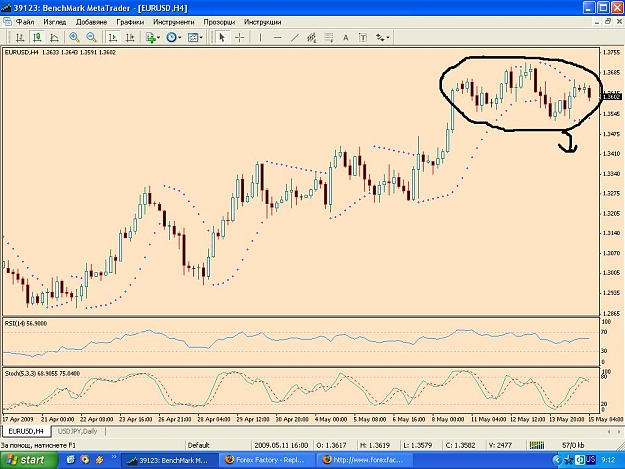Click the connection status bars icon

(x=537, y=445)
